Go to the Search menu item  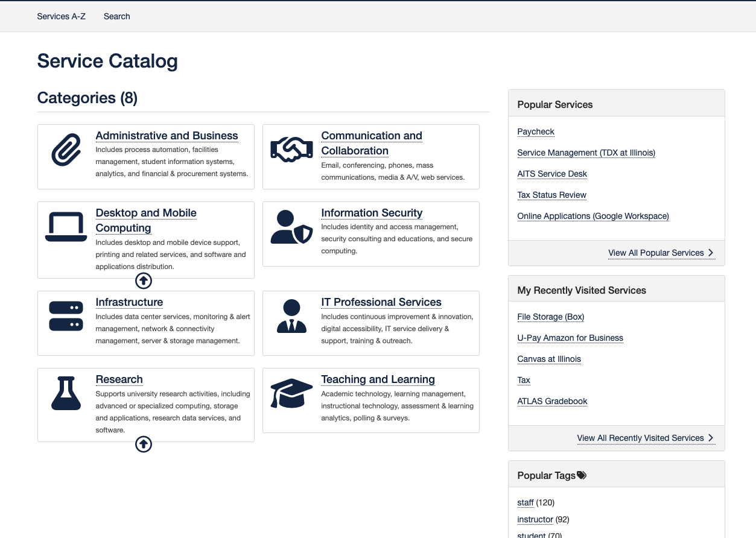point(117,16)
